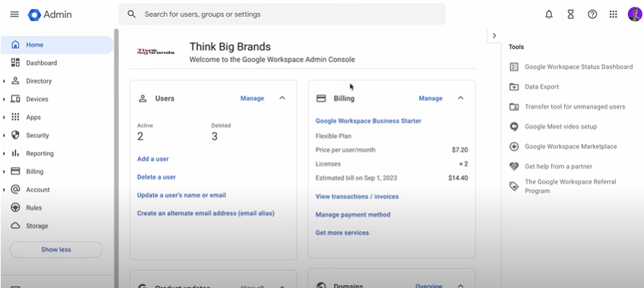Click the Add a user link
This screenshot has width=644, height=288.
coord(153,158)
